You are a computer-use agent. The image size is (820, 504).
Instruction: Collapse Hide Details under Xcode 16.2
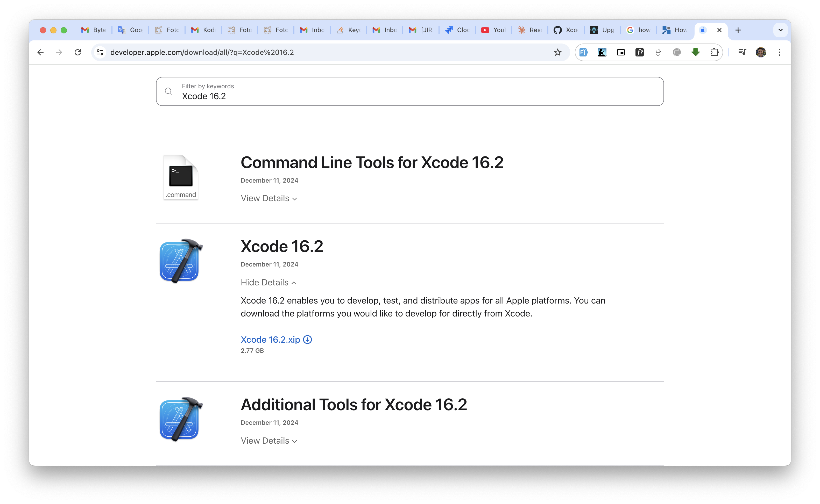click(x=268, y=282)
